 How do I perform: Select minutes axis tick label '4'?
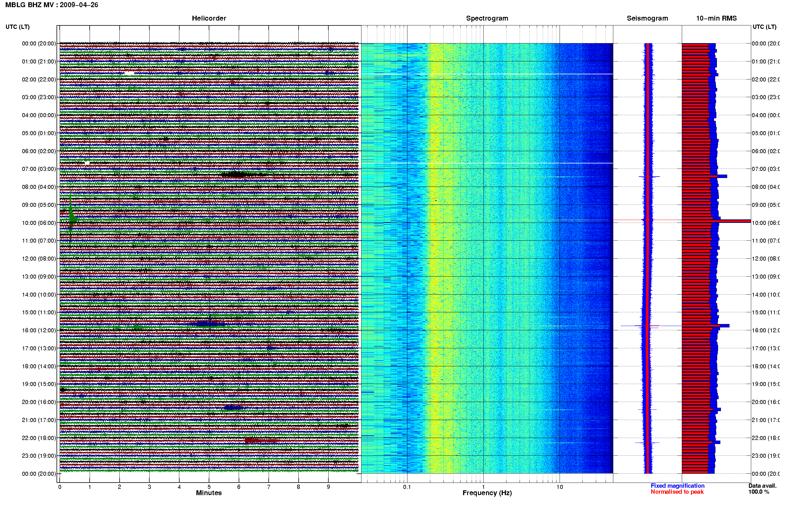[179, 487]
